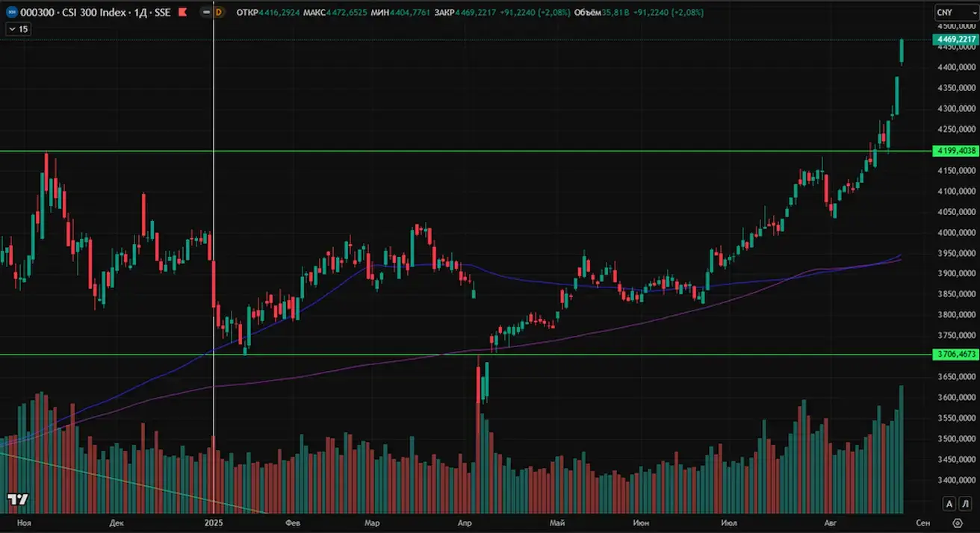Click the Июл label on the time axis

pyautogui.click(x=729, y=523)
